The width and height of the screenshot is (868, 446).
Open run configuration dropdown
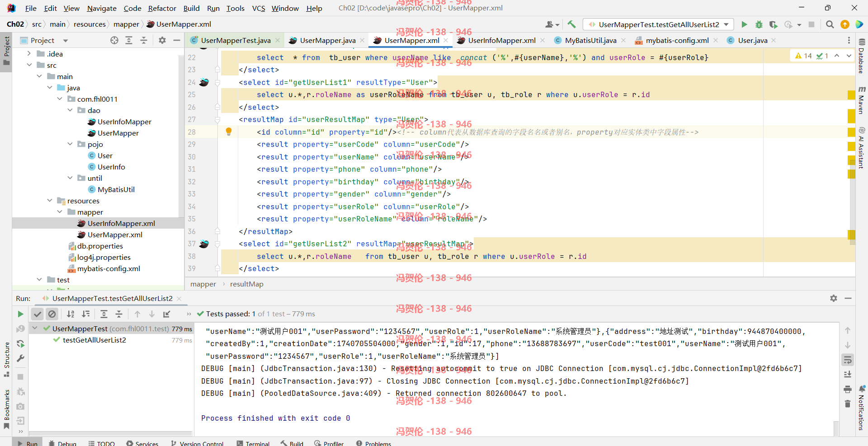pos(658,24)
